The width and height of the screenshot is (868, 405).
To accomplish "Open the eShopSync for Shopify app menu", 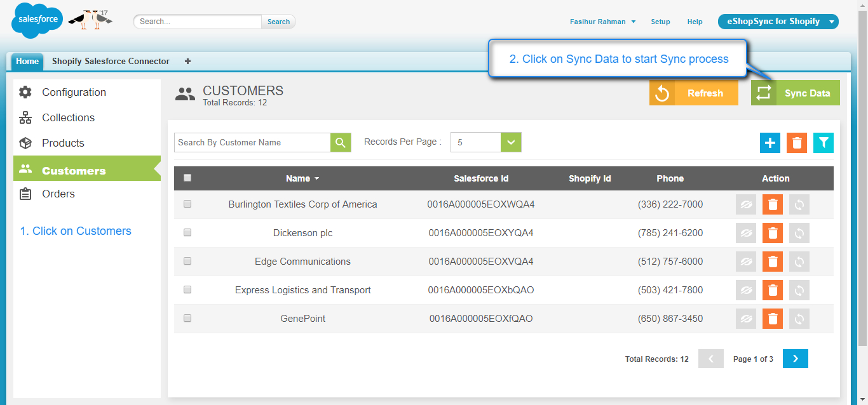I will [x=778, y=22].
